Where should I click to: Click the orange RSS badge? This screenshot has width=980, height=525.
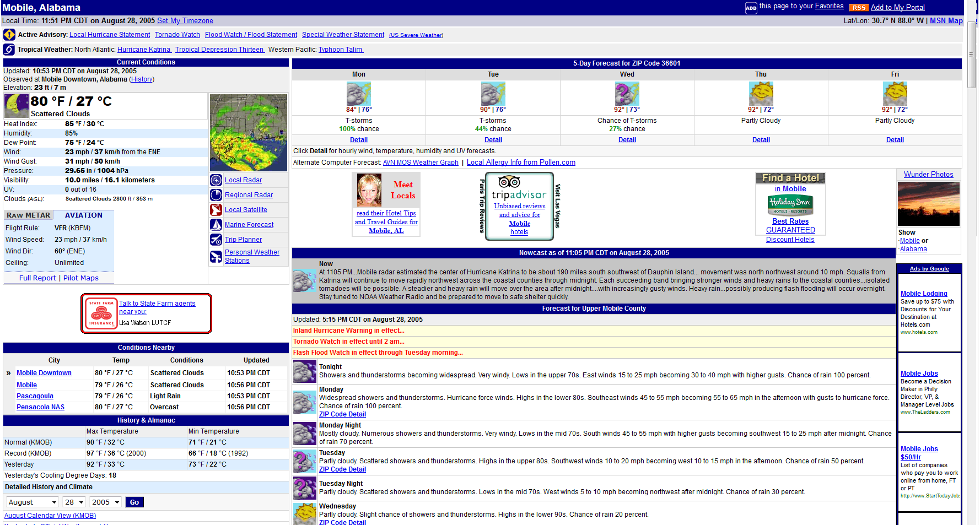click(x=859, y=8)
